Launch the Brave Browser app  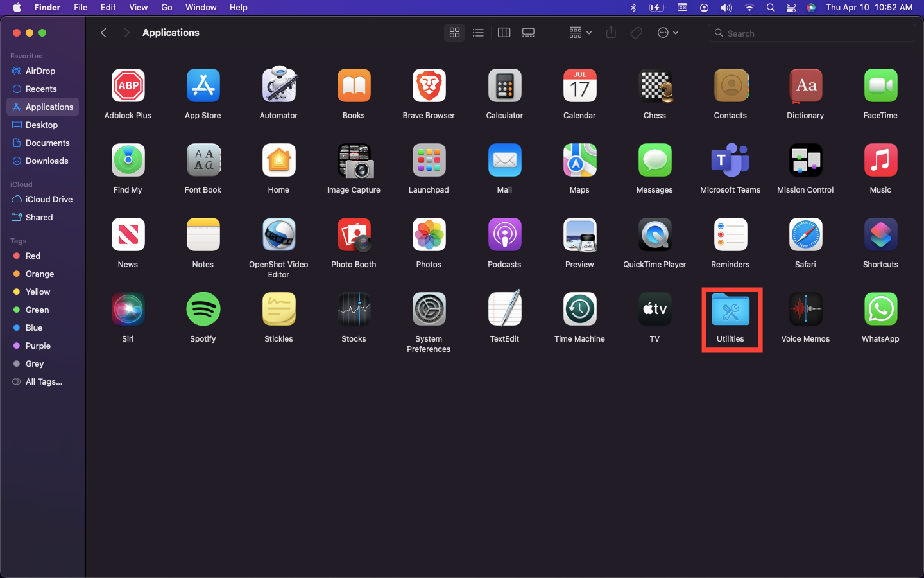(429, 87)
